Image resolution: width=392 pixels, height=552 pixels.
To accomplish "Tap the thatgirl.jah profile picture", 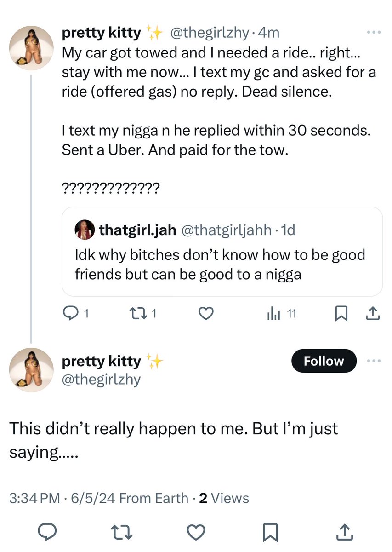I will pos(84,230).
